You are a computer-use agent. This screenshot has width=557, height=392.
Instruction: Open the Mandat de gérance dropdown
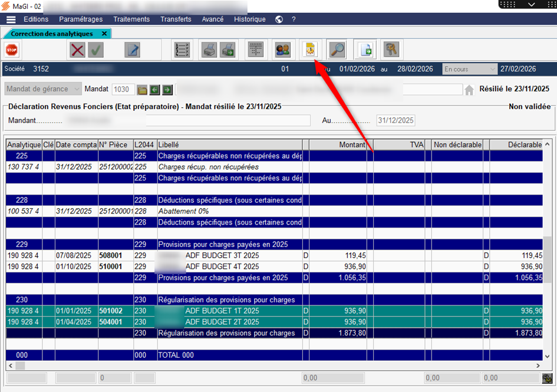point(43,89)
